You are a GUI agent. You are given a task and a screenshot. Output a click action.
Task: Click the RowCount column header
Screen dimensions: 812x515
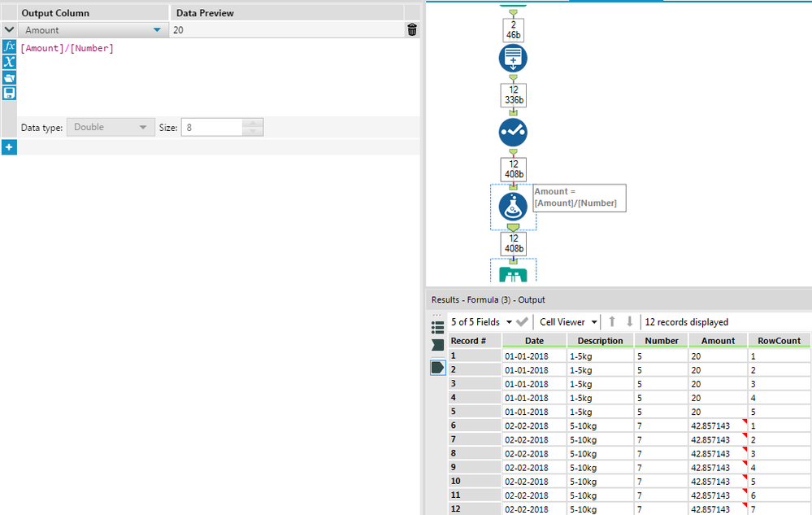[779, 340]
